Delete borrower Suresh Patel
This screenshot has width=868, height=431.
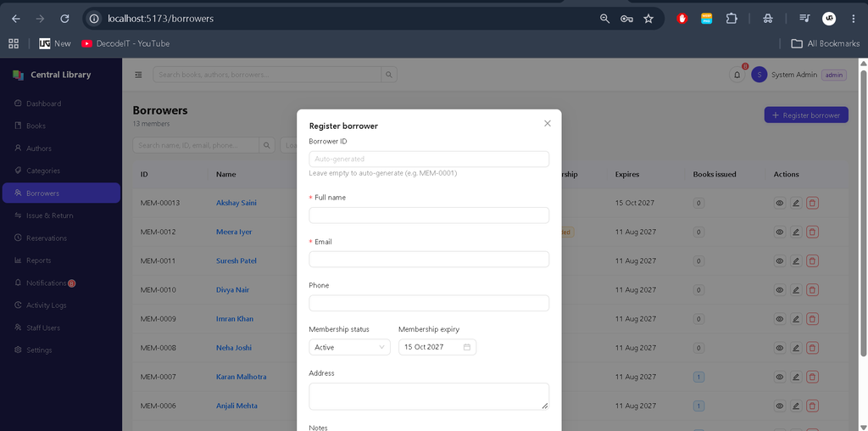point(812,261)
